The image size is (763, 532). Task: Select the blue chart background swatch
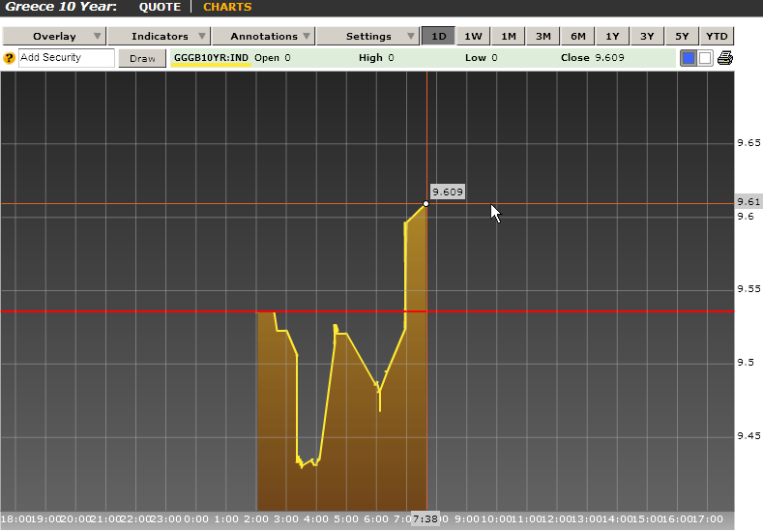point(689,58)
